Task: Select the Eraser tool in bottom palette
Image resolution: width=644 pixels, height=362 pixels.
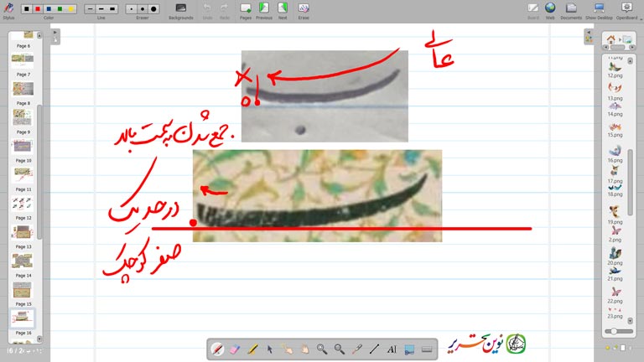Action: pyautogui.click(x=234, y=349)
